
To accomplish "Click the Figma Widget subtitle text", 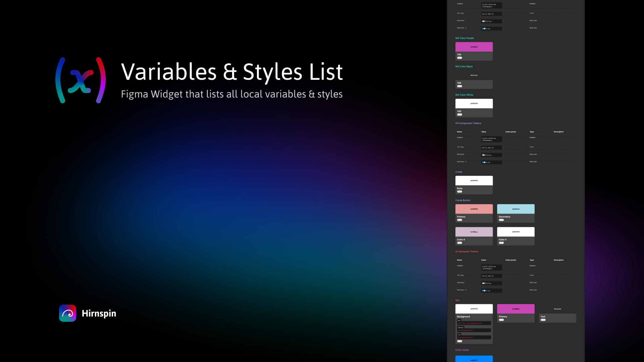I will click(x=232, y=94).
